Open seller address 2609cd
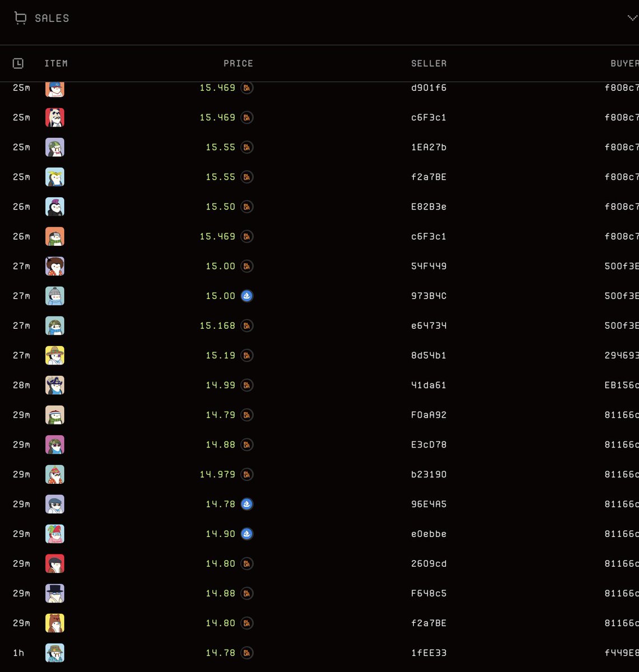639x672 pixels. point(429,563)
